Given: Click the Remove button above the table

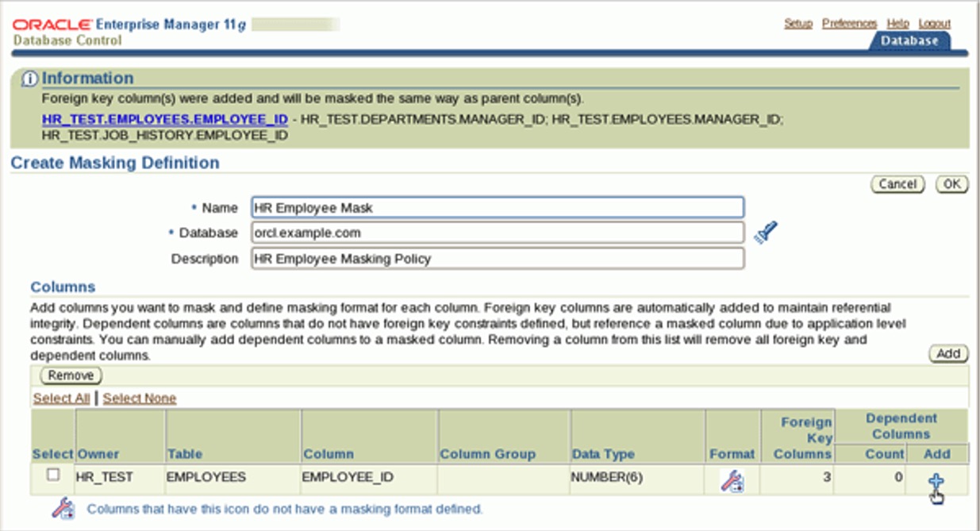Looking at the screenshot, I should [71, 375].
